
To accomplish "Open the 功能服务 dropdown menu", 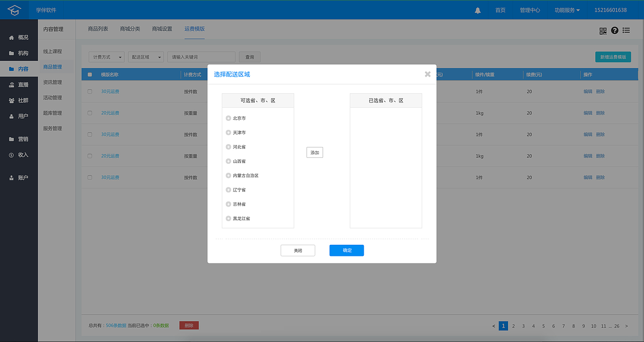I will [567, 10].
